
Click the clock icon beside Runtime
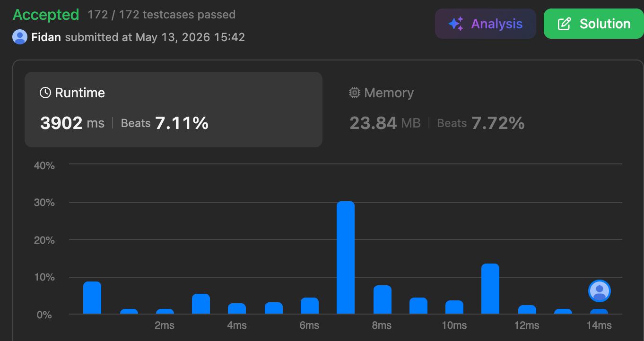click(x=45, y=93)
